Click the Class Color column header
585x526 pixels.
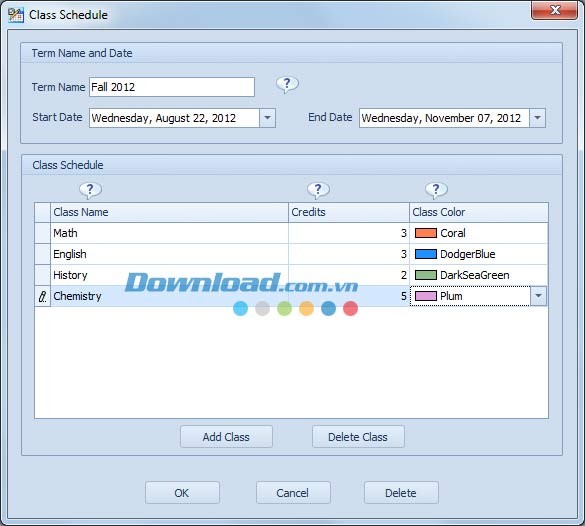pos(479,212)
